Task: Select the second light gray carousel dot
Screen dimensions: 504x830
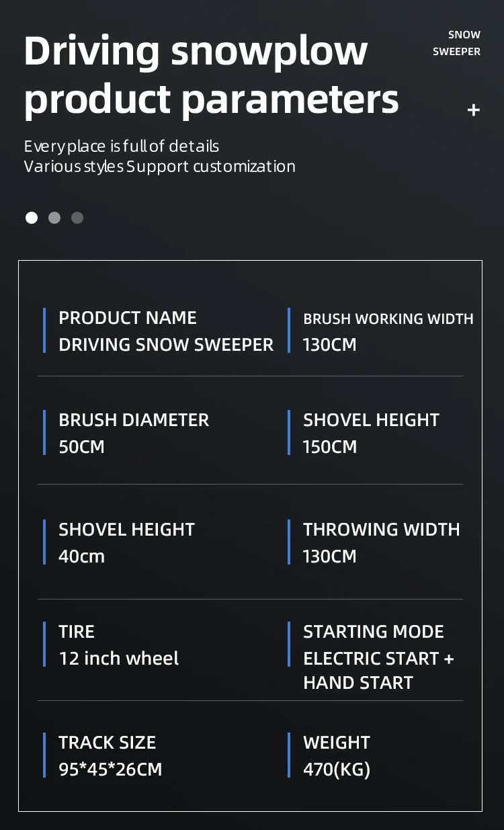Action: pyautogui.click(x=54, y=218)
